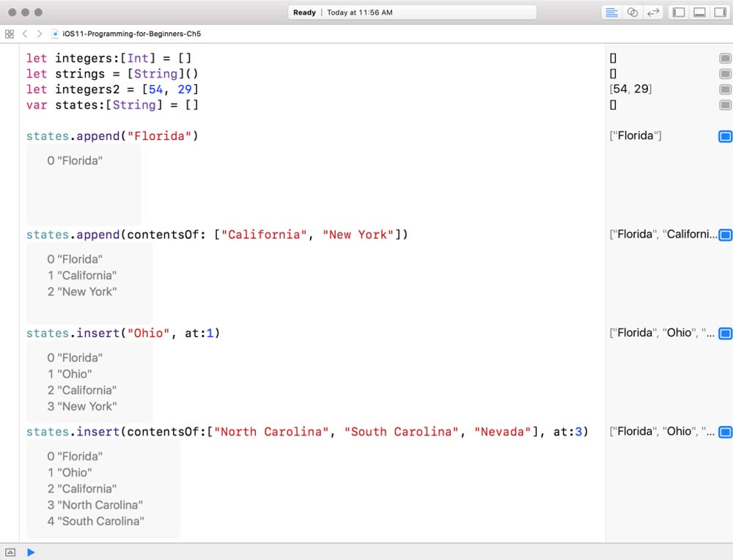Toggle the Debug area from toolbar
This screenshot has height=560, width=733.
tap(699, 12)
